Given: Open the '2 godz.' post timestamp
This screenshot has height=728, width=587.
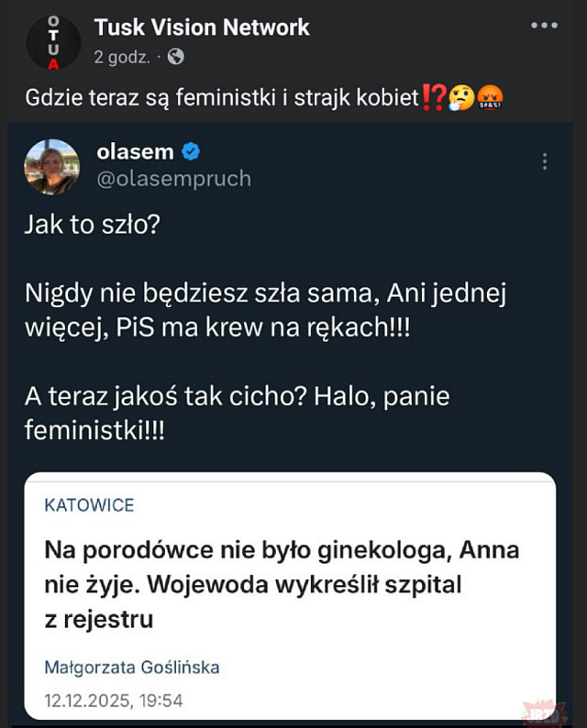Looking at the screenshot, I should (x=121, y=57).
